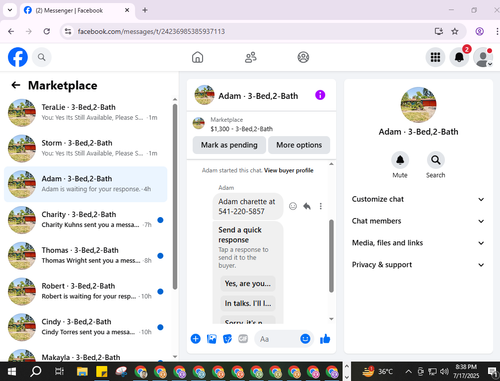Bookmark this page with the star icon

pos(455,31)
